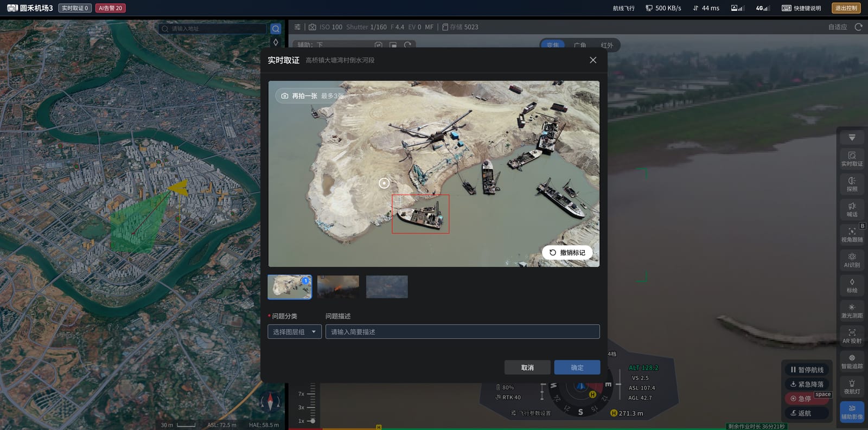Select the second fire photo thumbnail
Viewport: 868px width, 430px height.
tap(338, 287)
